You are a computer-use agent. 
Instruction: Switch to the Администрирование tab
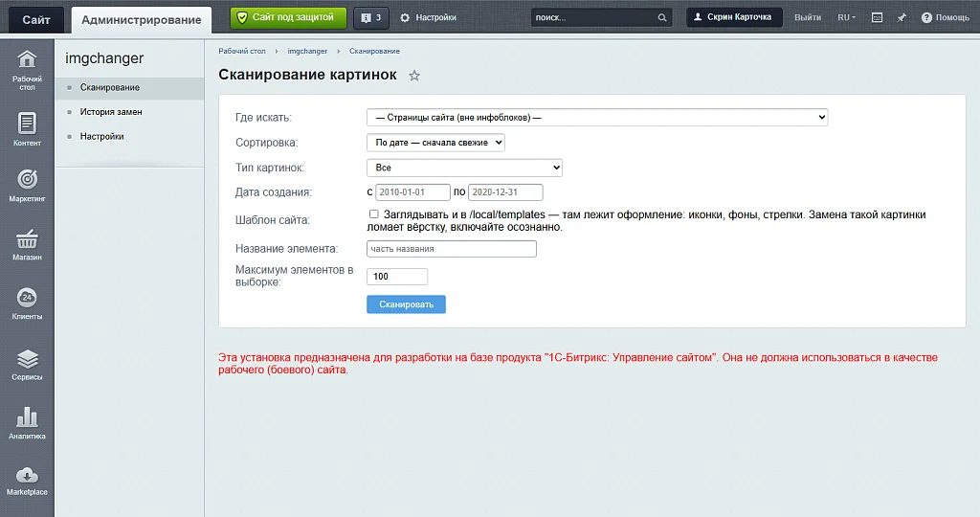(142, 20)
